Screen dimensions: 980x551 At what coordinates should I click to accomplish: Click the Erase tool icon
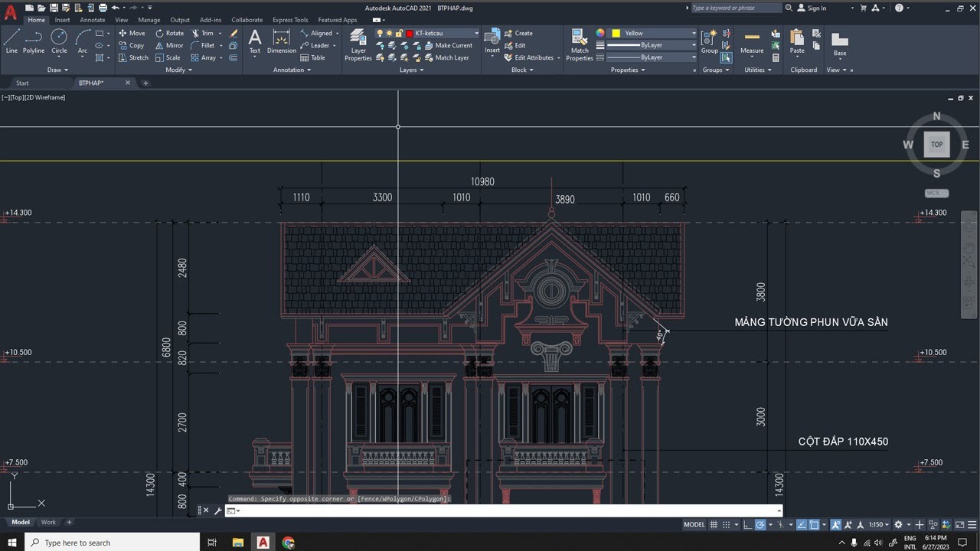pyautogui.click(x=234, y=33)
